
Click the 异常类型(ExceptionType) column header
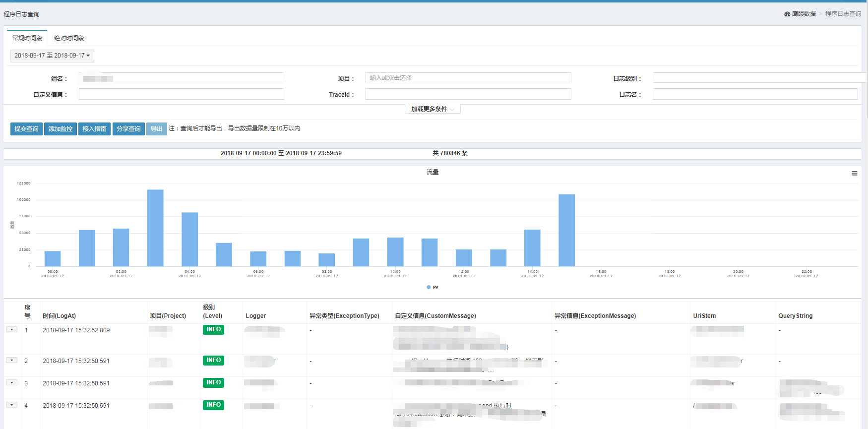point(345,316)
